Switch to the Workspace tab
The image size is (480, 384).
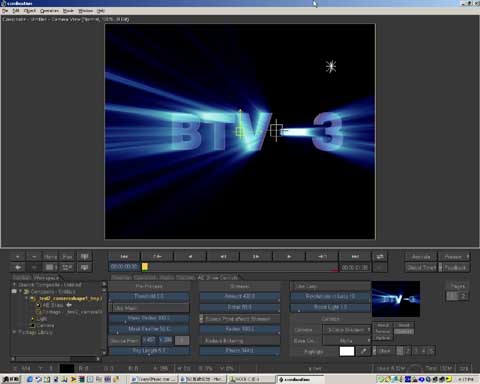[x=46, y=277]
